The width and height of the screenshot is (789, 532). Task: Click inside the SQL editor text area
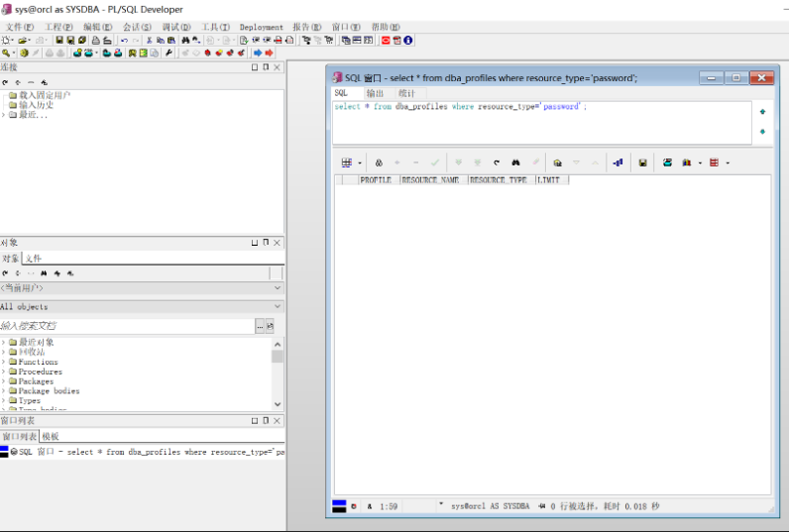pos(542,123)
